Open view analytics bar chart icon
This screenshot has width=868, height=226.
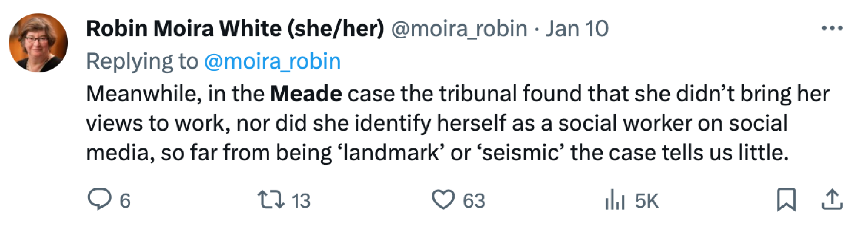[x=615, y=200]
